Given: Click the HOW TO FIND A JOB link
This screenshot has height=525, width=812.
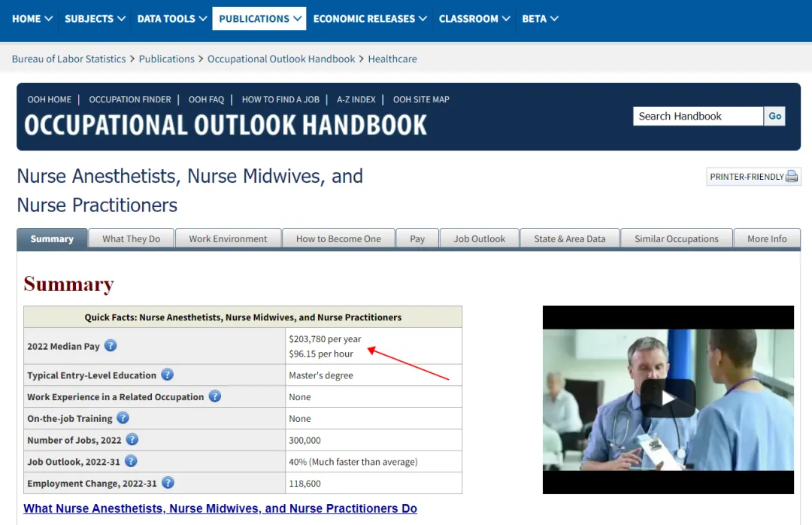Looking at the screenshot, I should pos(280,99).
